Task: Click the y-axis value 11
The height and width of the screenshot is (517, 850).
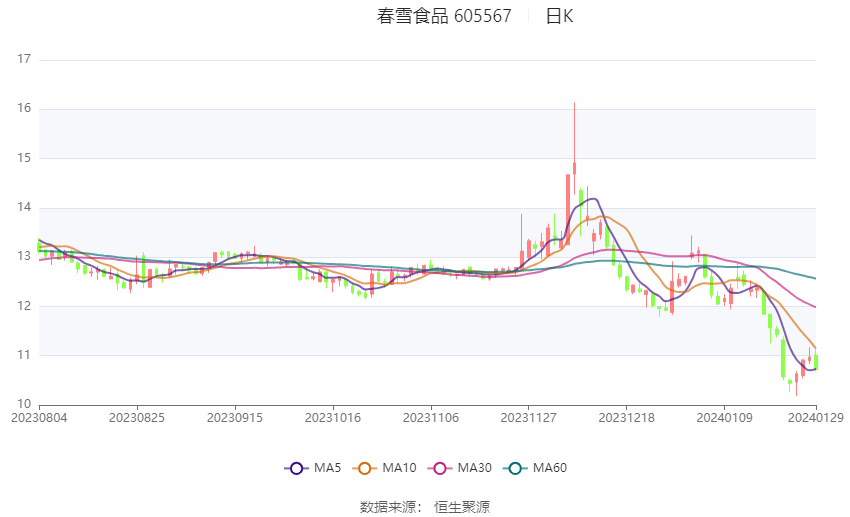Action: [x=24, y=355]
